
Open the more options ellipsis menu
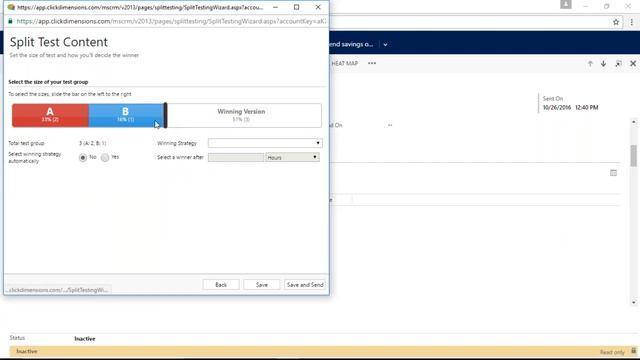(x=372, y=63)
